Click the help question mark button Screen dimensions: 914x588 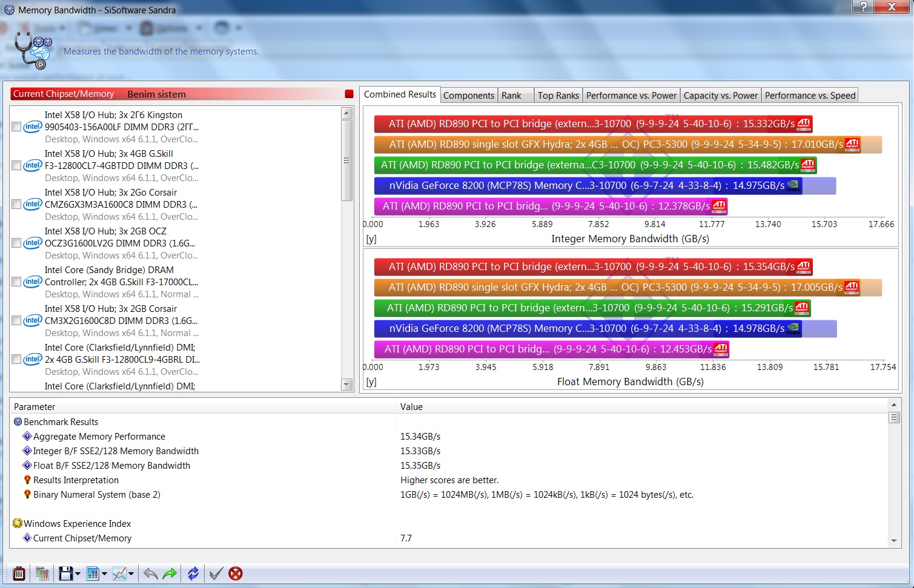tap(863, 7)
